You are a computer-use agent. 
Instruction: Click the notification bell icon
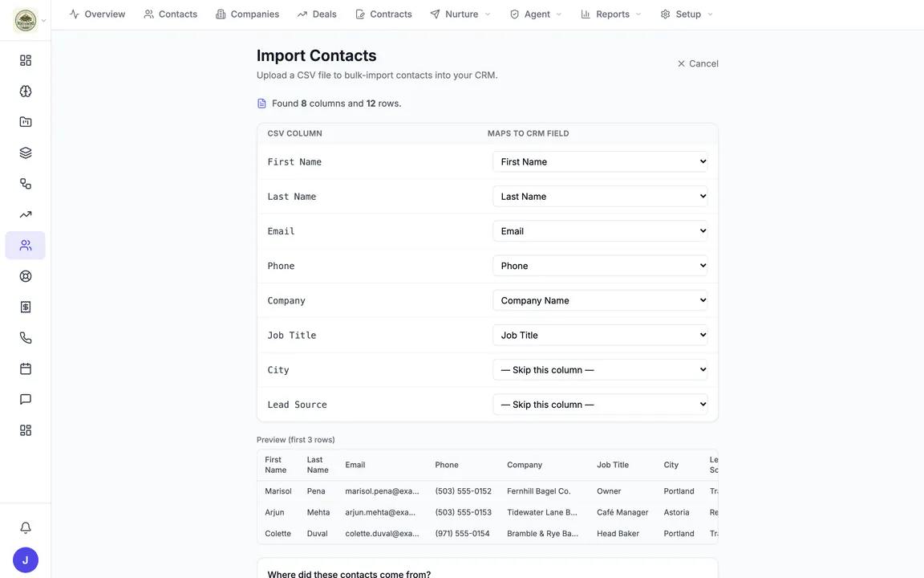tap(26, 528)
